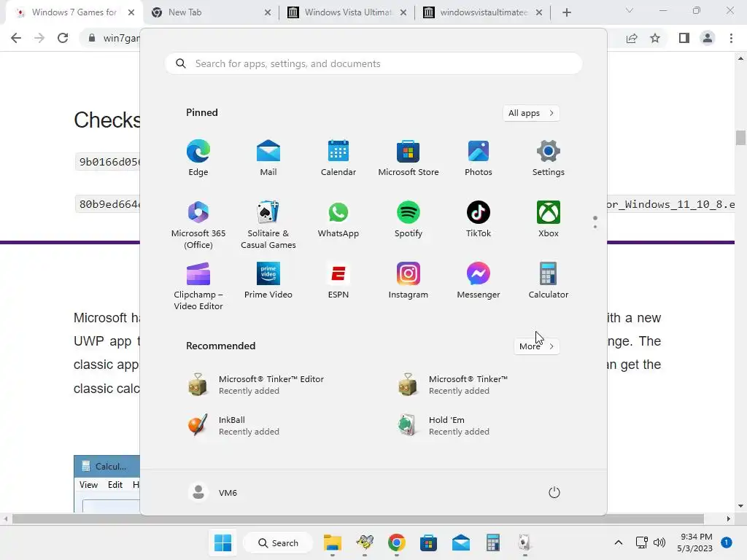
Task: Open the network icon in system tray
Action: point(642,542)
